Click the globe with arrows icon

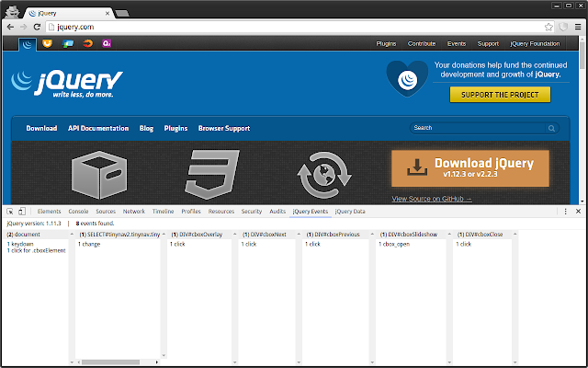(324, 175)
